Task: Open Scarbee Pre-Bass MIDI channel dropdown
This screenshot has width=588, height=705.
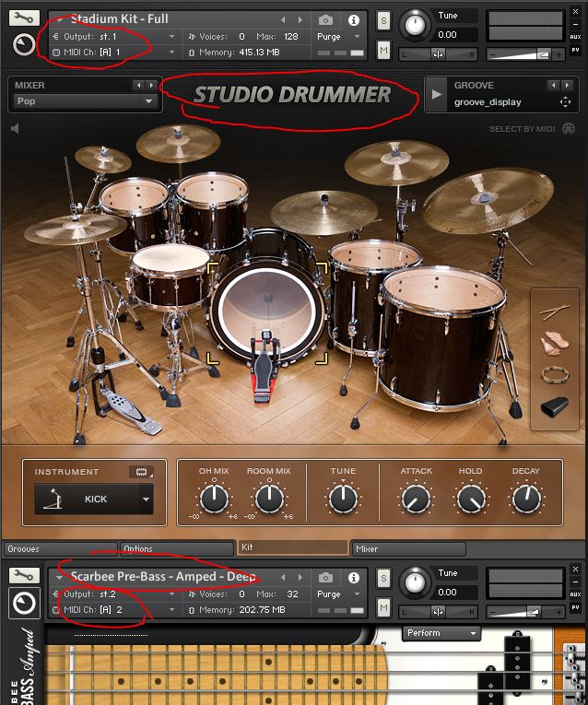Action: (x=112, y=610)
